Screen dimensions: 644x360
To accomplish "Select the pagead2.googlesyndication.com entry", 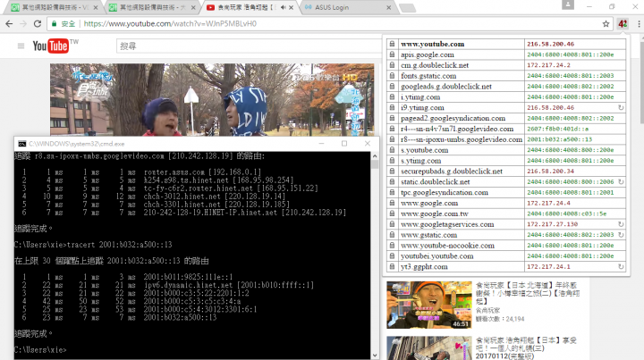I will pos(453,118).
